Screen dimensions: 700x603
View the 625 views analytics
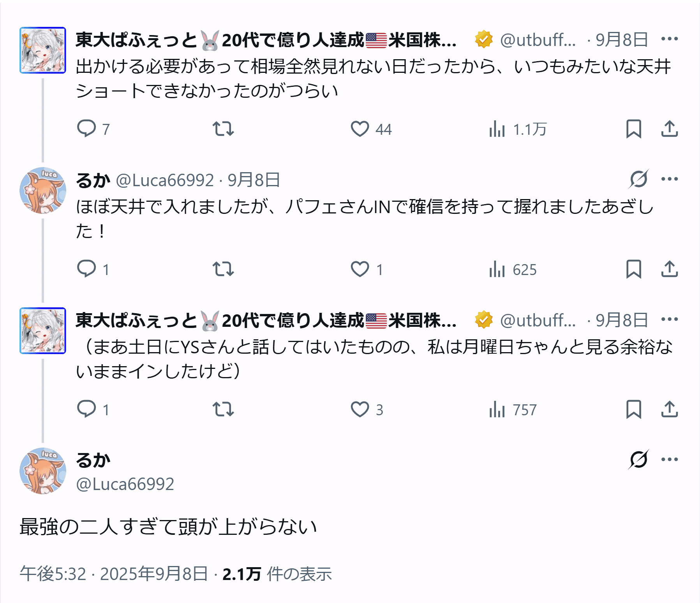click(497, 269)
